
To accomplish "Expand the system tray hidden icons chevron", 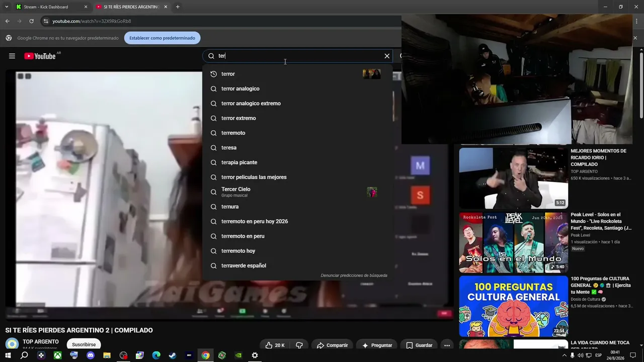I will point(564,355).
